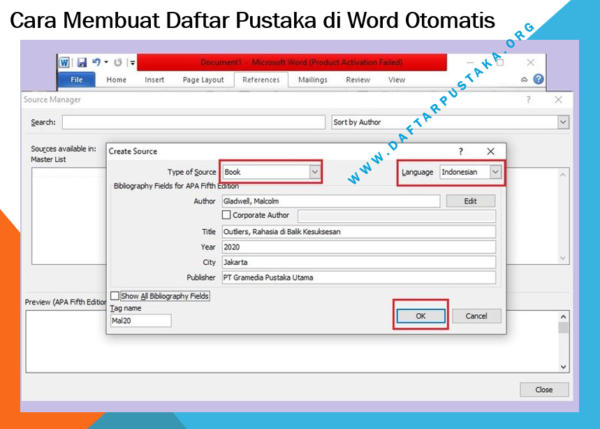Switch to the Home ribbon tab

point(116,80)
